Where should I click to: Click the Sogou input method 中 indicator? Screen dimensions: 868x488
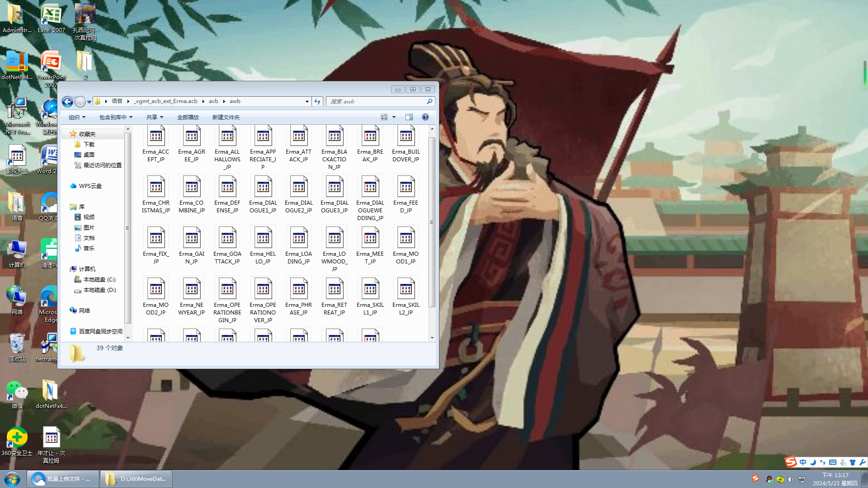click(803, 462)
